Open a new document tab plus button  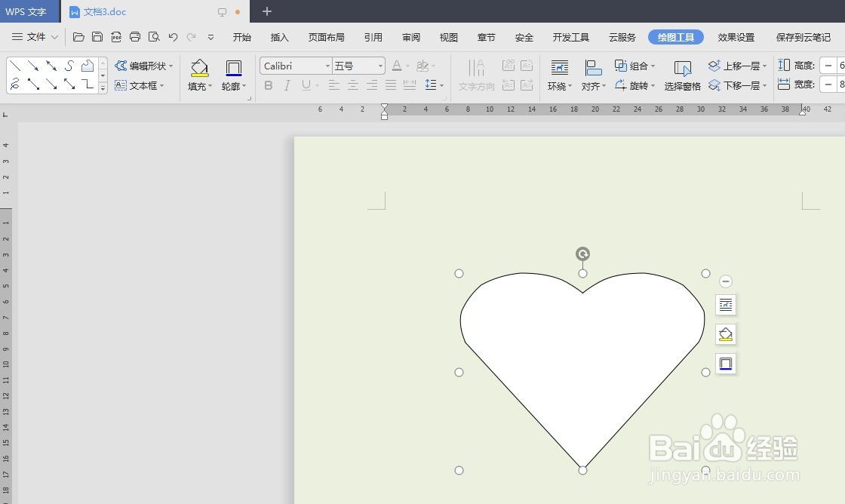pos(267,11)
